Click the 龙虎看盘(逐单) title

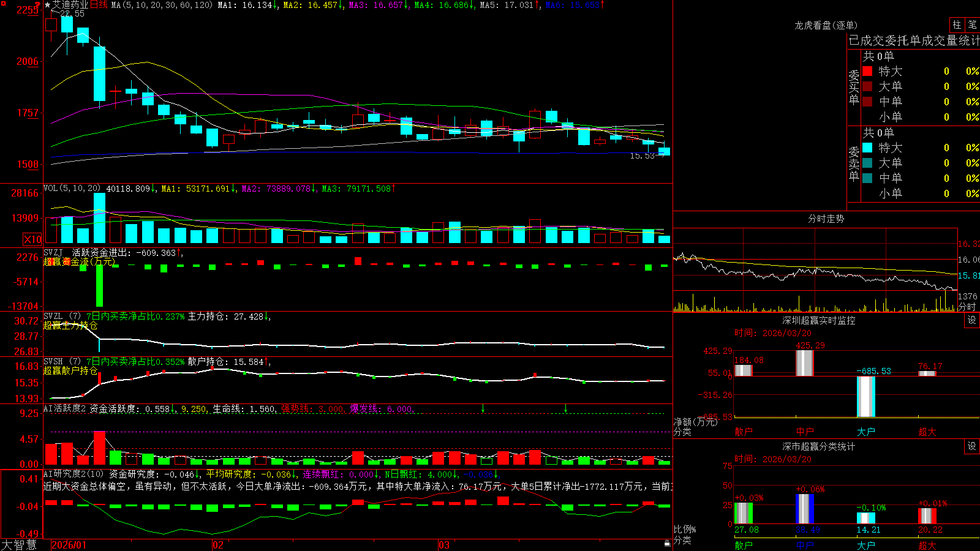click(826, 25)
